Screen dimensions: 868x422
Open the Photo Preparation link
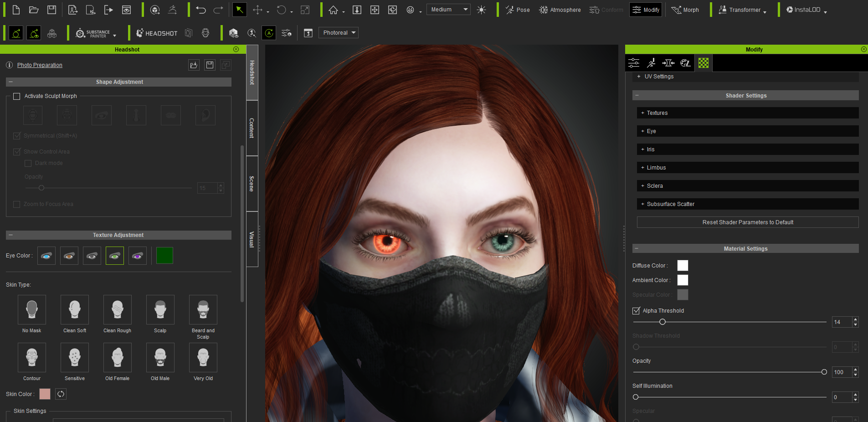coord(40,65)
